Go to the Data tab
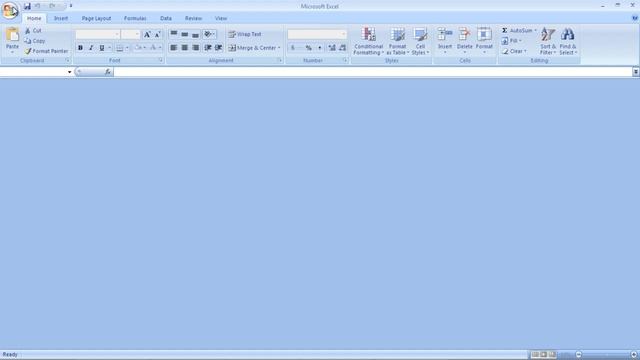The image size is (640, 360). tap(166, 18)
